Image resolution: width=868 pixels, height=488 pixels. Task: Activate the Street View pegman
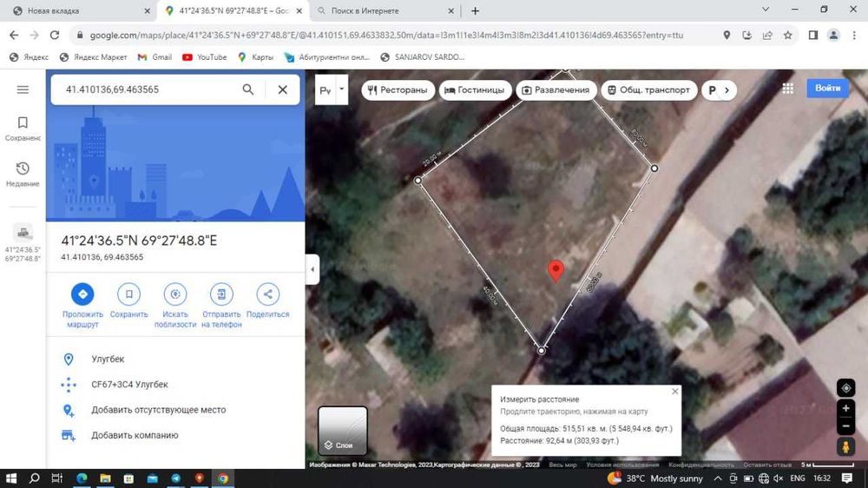845,446
